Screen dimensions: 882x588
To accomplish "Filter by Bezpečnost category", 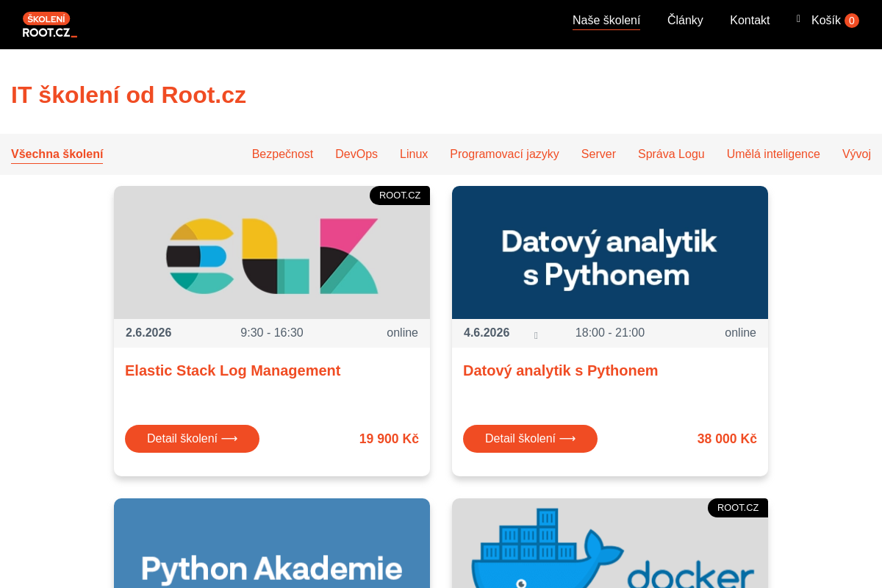I will 282,154.
